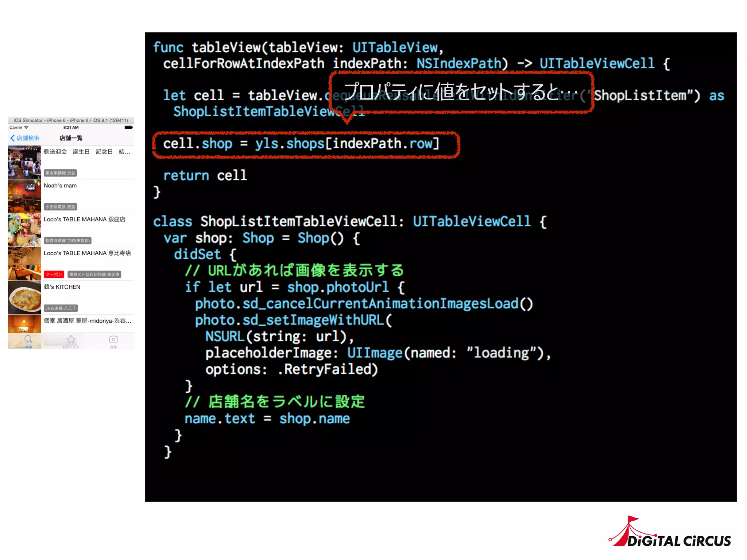Viewport: 747px width, 560px height.
Task: Tap the 東急東横線 渋谷 station tag
Action: click(60, 173)
